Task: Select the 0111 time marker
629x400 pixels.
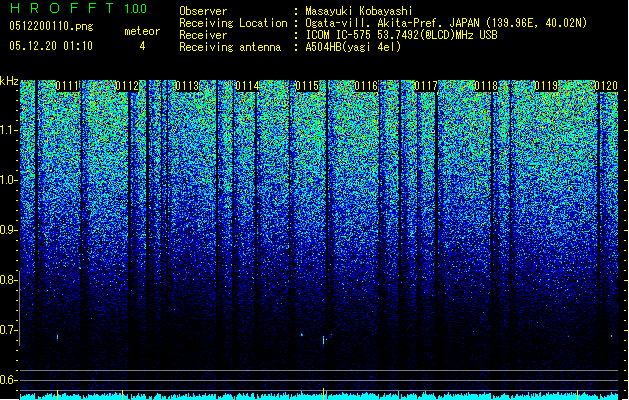Action: (68, 86)
